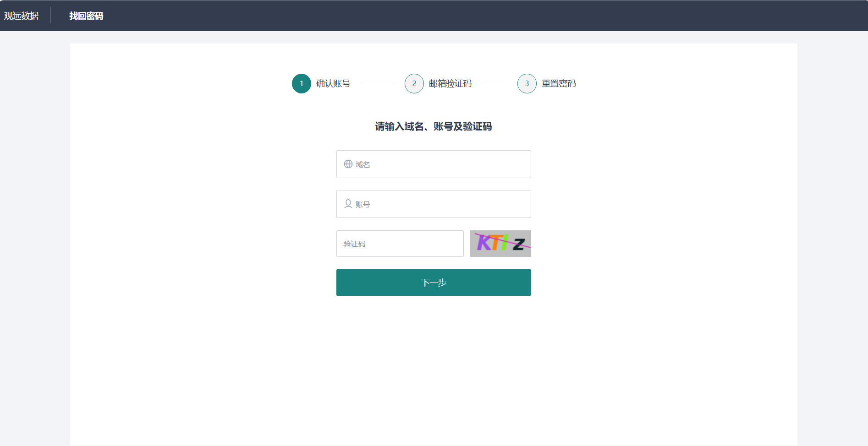This screenshot has height=446, width=868.
Task: Click the user silhouette icon in account field
Action: pos(348,204)
